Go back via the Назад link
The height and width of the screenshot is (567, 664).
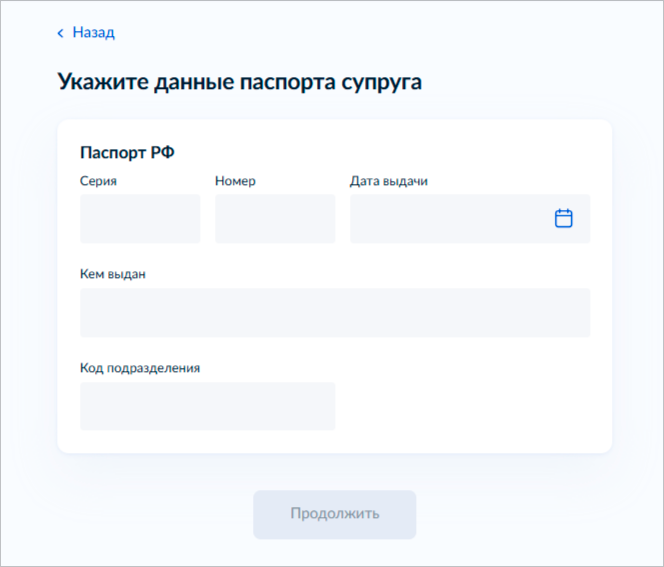93,32
